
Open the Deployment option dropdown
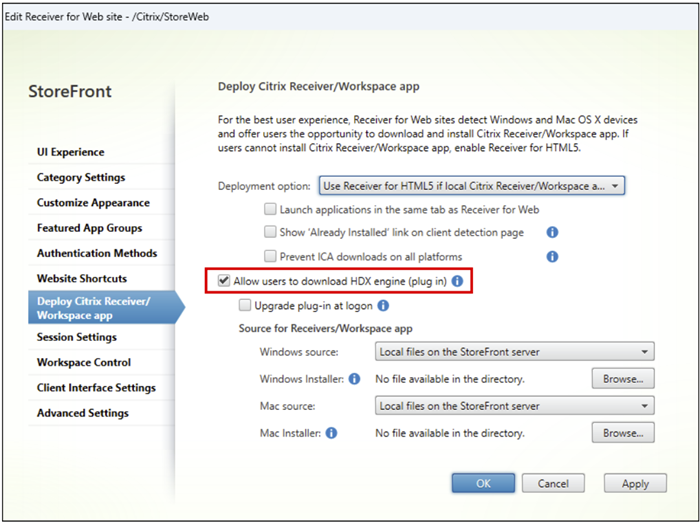tap(471, 186)
